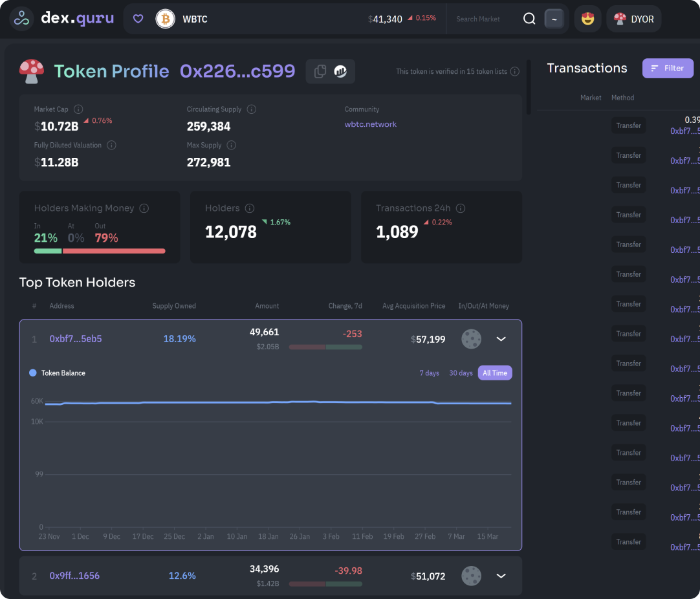Click the tilde key shortcut button
The width and height of the screenshot is (700, 599).
tap(554, 19)
